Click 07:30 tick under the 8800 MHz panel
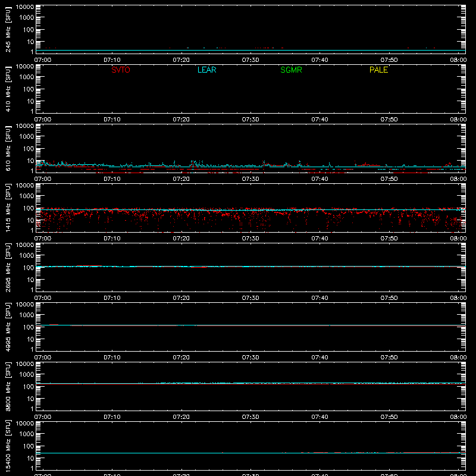 [x=250, y=417]
